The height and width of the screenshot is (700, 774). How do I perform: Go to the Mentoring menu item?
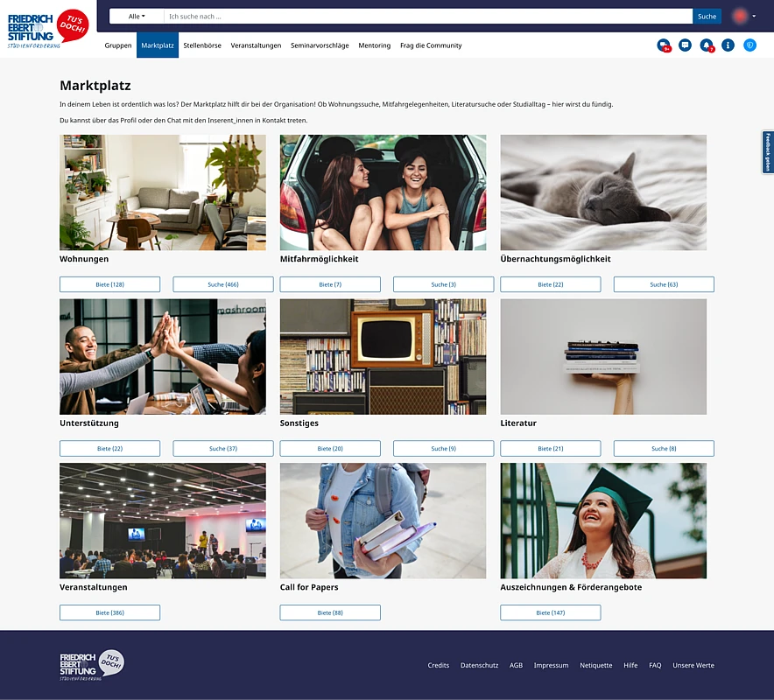click(374, 45)
